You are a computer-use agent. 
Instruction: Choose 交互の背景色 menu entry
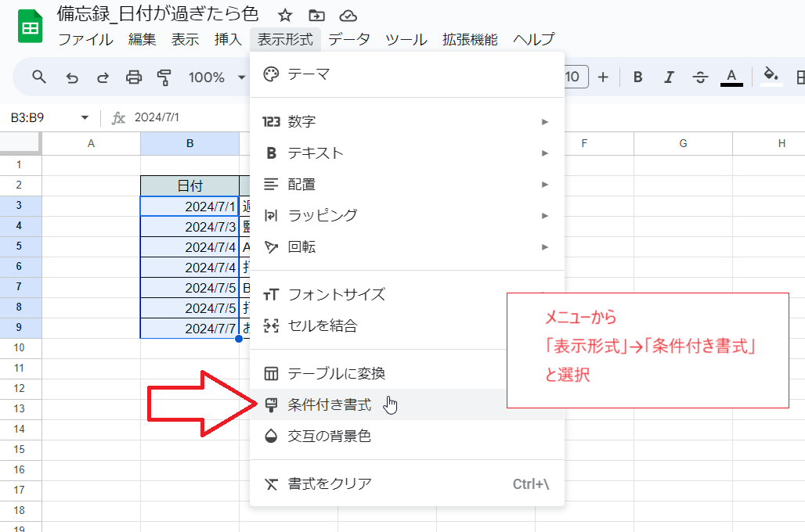click(406, 436)
